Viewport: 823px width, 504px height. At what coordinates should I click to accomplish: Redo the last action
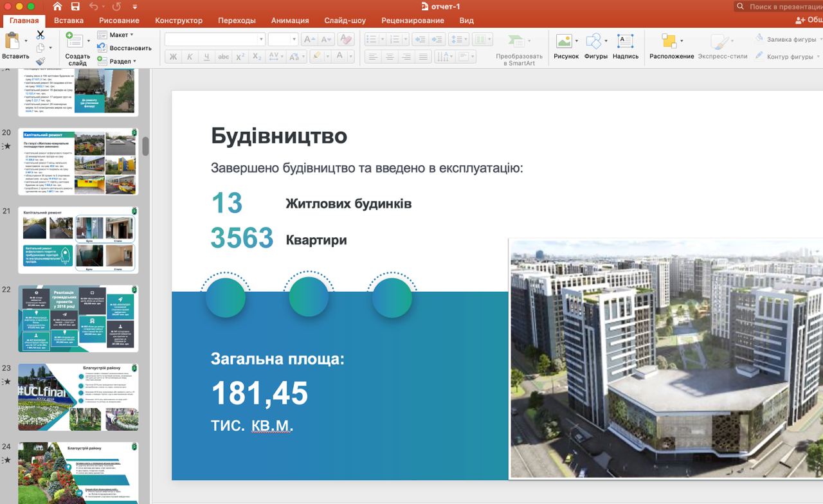point(116,6)
